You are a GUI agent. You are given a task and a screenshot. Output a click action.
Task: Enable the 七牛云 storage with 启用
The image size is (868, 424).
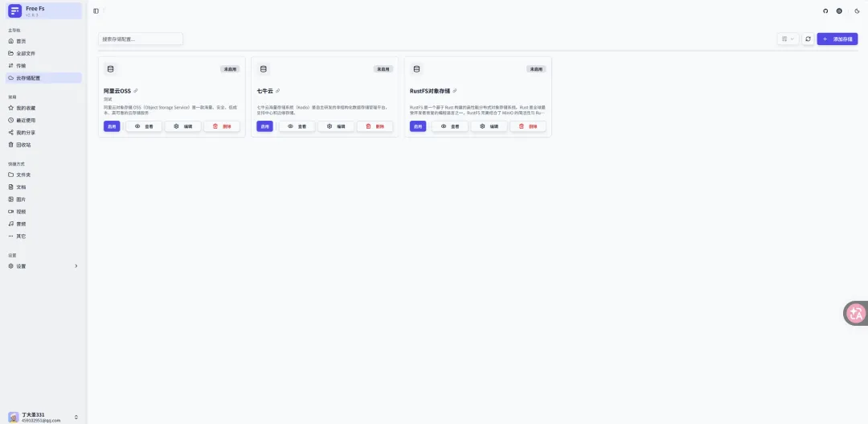pos(264,126)
